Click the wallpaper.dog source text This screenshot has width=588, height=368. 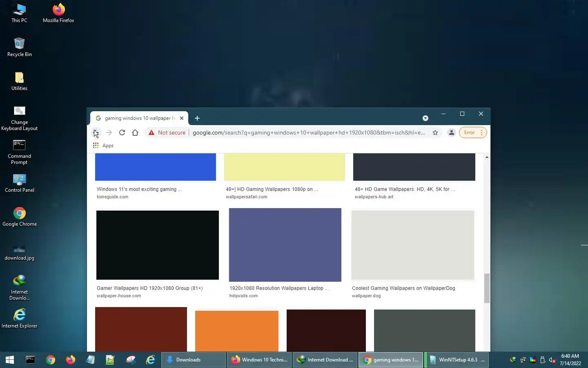(x=366, y=296)
